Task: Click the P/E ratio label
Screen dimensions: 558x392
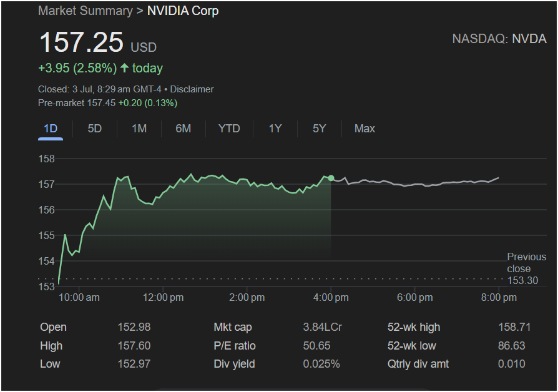Action: (235, 346)
